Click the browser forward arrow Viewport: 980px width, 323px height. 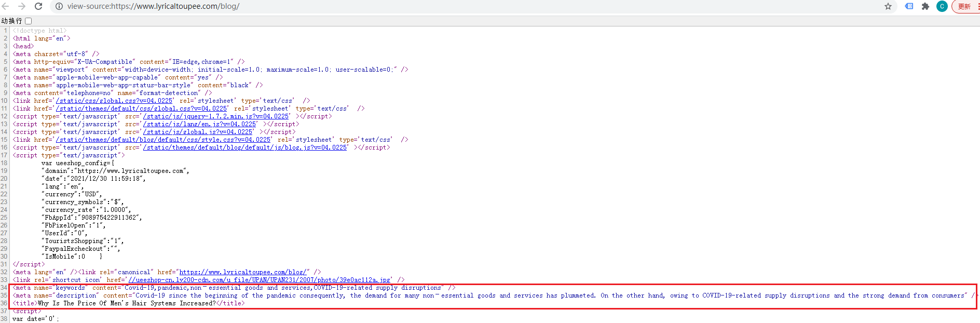pos(22,6)
